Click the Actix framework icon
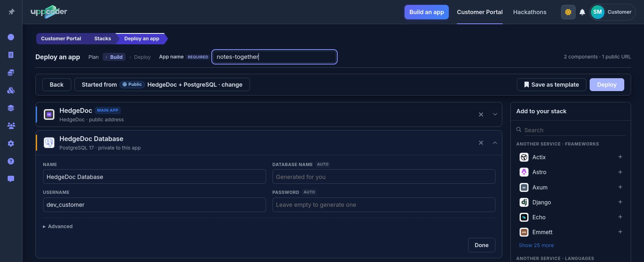 click(x=524, y=157)
